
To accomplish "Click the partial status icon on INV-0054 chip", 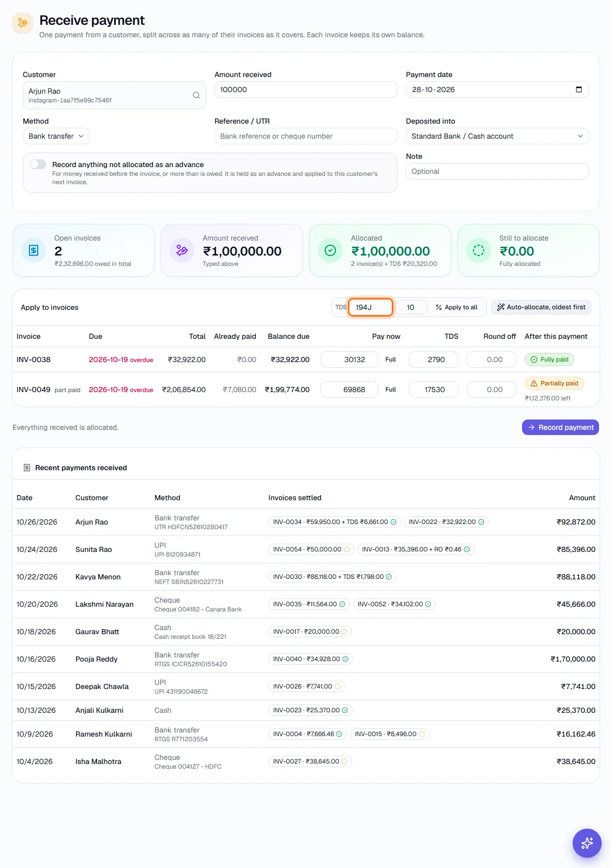I will pyautogui.click(x=347, y=549).
